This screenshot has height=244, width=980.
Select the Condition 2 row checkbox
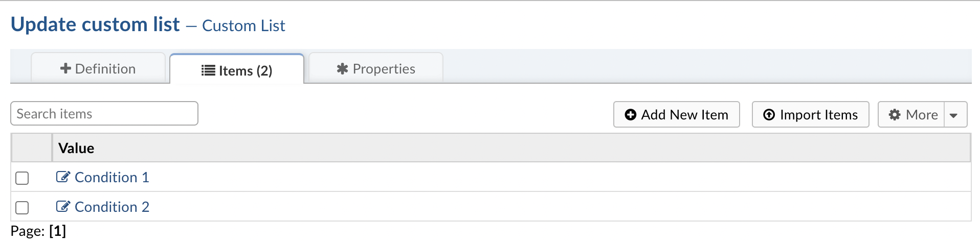[22, 208]
